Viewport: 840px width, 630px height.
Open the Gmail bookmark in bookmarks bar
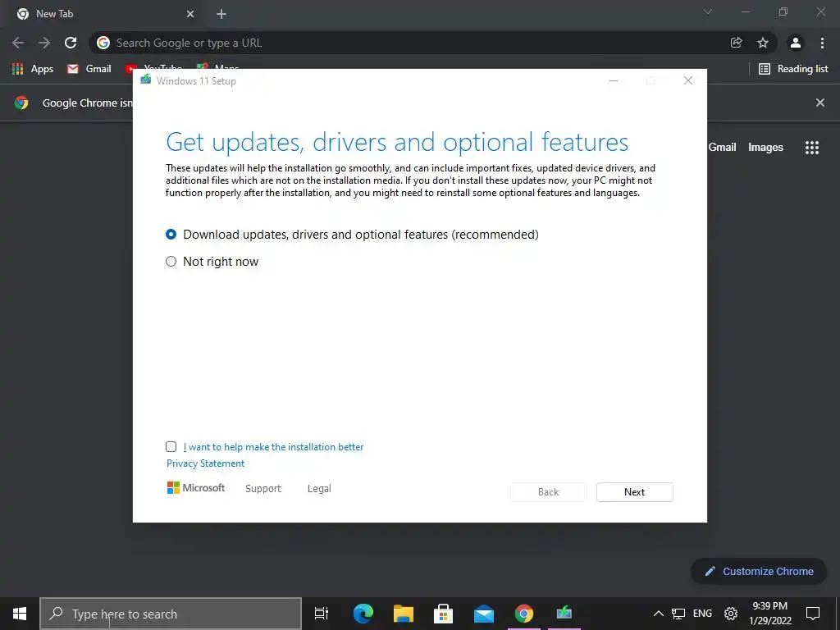pyautogui.click(x=89, y=69)
